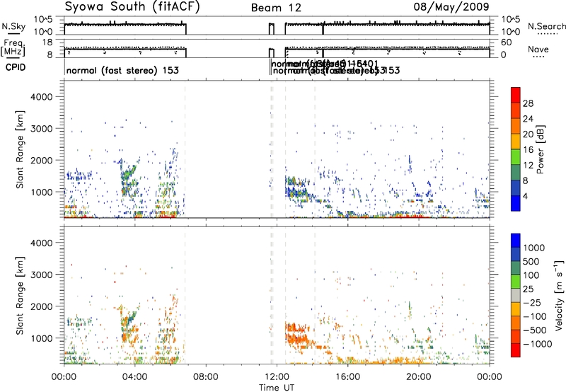Click the 'Beam 12' label
The width and height of the screenshot is (566, 392).
click(x=276, y=8)
